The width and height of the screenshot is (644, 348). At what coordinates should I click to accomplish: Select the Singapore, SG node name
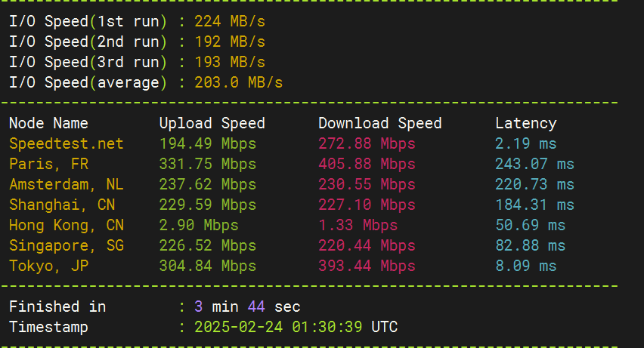[x=66, y=245]
